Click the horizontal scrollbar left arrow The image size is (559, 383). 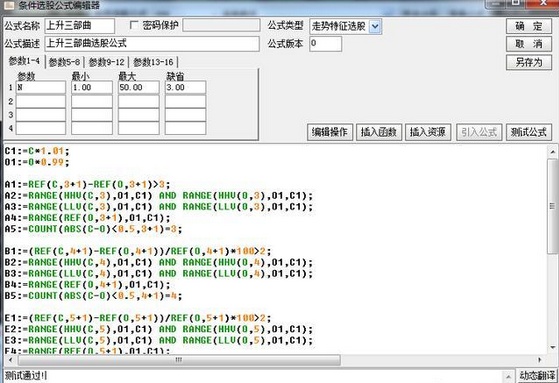point(10,360)
